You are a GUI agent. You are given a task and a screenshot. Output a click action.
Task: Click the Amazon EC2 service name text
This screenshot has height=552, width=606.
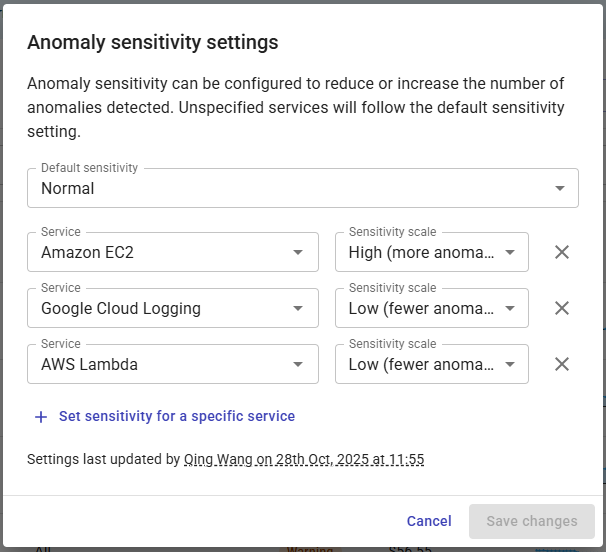click(87, 253)
